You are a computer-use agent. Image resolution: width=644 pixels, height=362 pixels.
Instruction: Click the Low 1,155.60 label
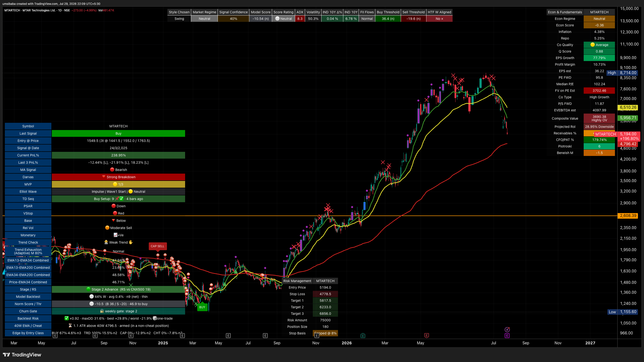tap(622, 312)
